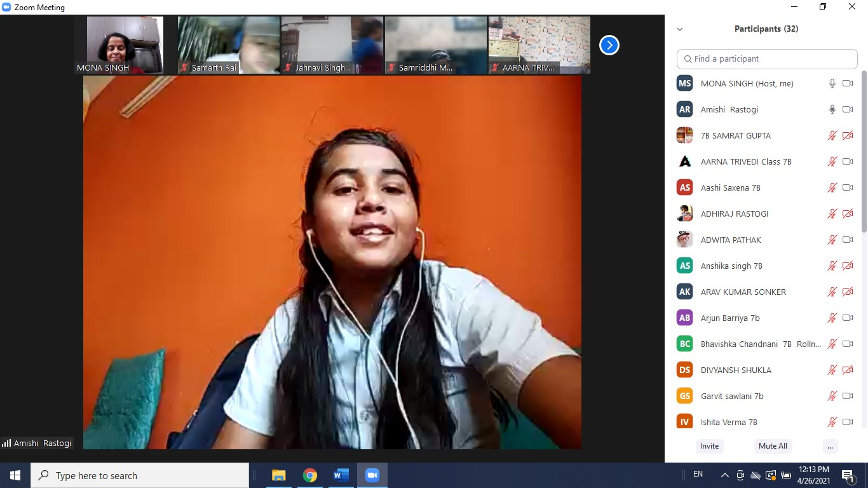This screenshot has width=868, height=488.
Task: Select participant DIVYANSH SHUKLA in list
Action: (735, 370)
